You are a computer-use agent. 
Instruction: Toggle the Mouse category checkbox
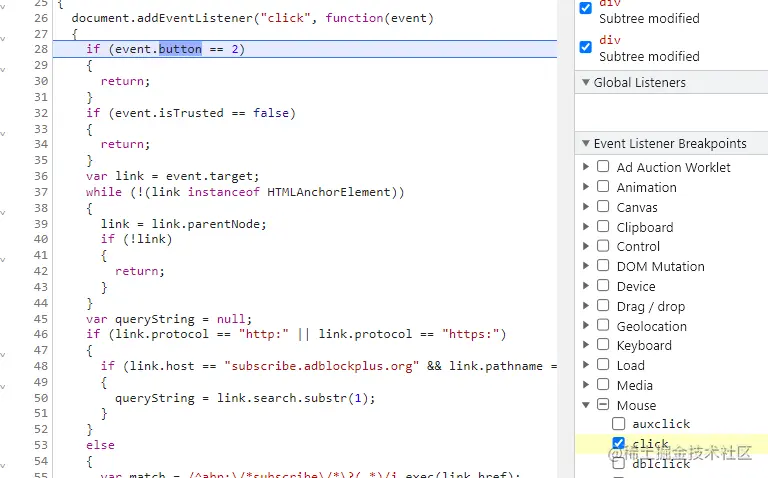click(x=603, y=405)
